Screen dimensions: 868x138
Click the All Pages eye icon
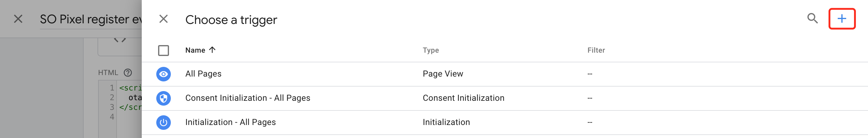pyautogui.click(x=164, y=74)
